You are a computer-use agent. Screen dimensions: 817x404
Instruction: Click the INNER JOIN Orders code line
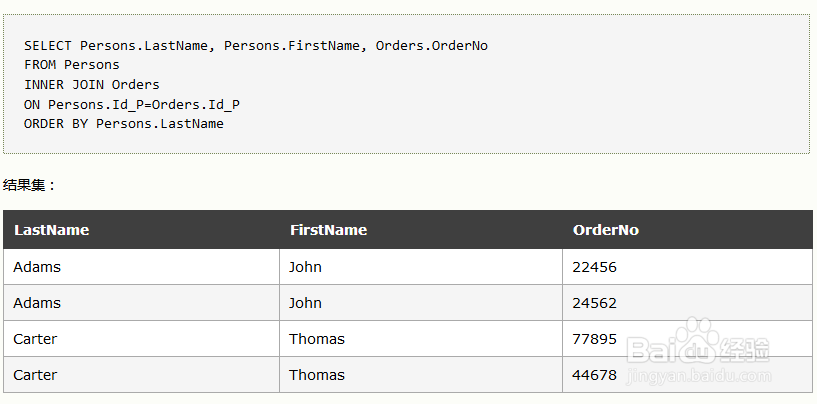point(92,84)
